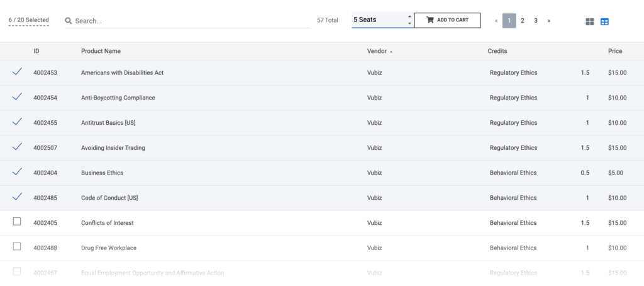Select the Drug Free Workplace checkbox

point(17,246)
